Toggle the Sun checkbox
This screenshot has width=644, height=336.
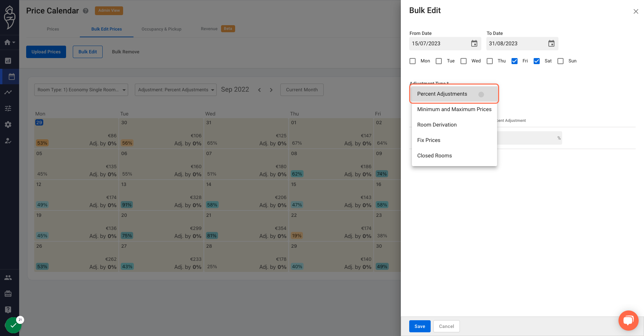click(x=560, y=61)
